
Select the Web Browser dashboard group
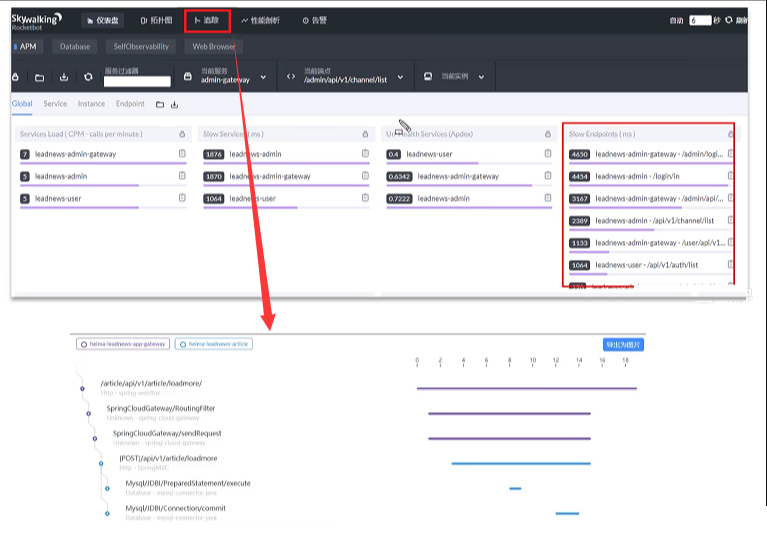[x=214, y=46]
